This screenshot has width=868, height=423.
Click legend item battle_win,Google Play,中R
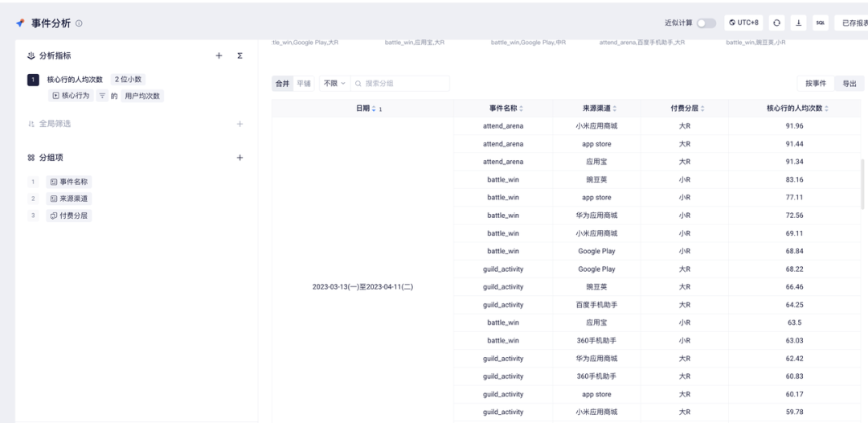tap(529, 42)
